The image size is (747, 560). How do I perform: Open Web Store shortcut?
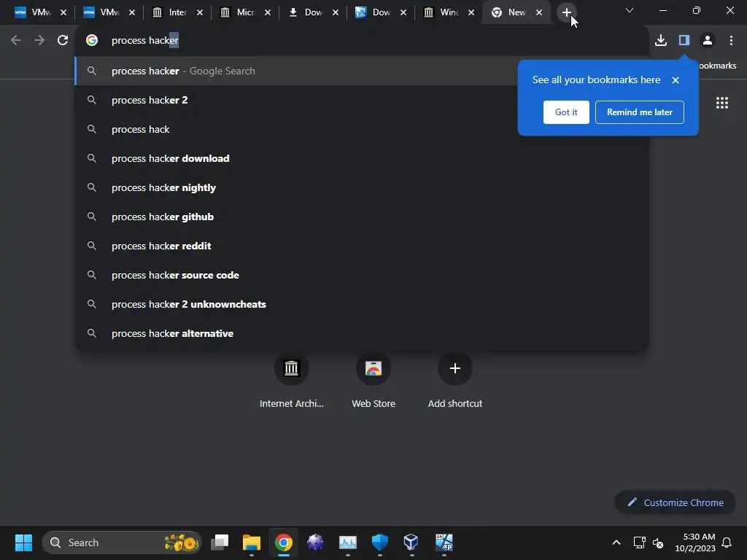pyautogui.click(x=373, y=381)
